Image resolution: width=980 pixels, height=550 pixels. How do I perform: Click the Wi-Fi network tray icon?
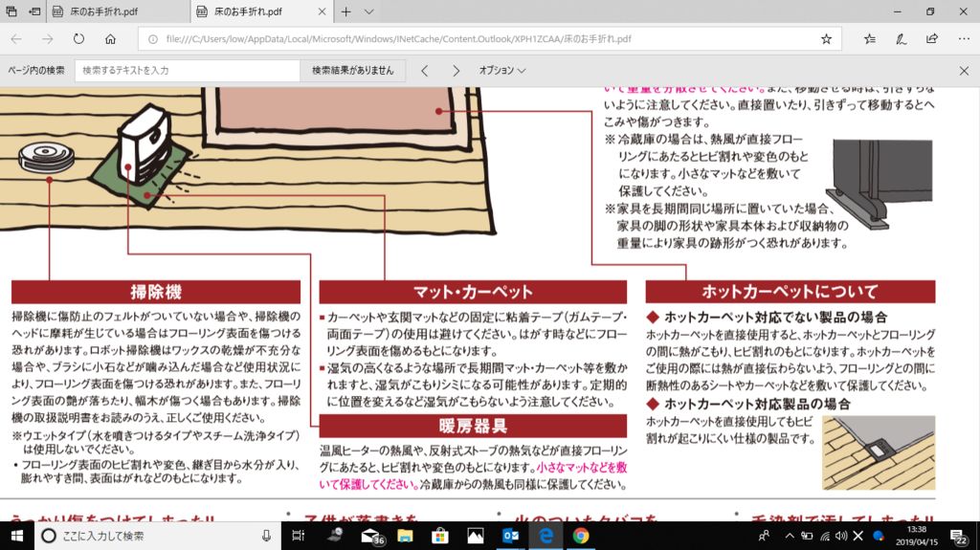tap(825, 536)
